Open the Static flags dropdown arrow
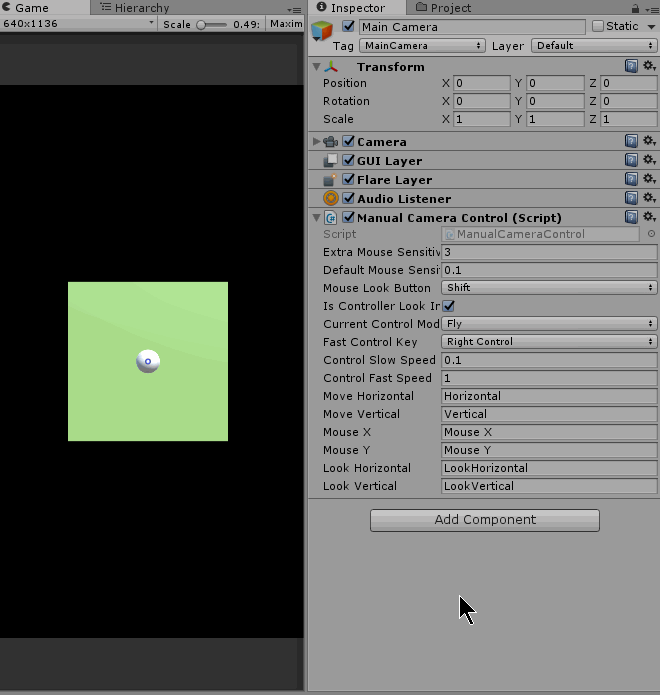Screen dimensions: 660x695 pos(651,27)
